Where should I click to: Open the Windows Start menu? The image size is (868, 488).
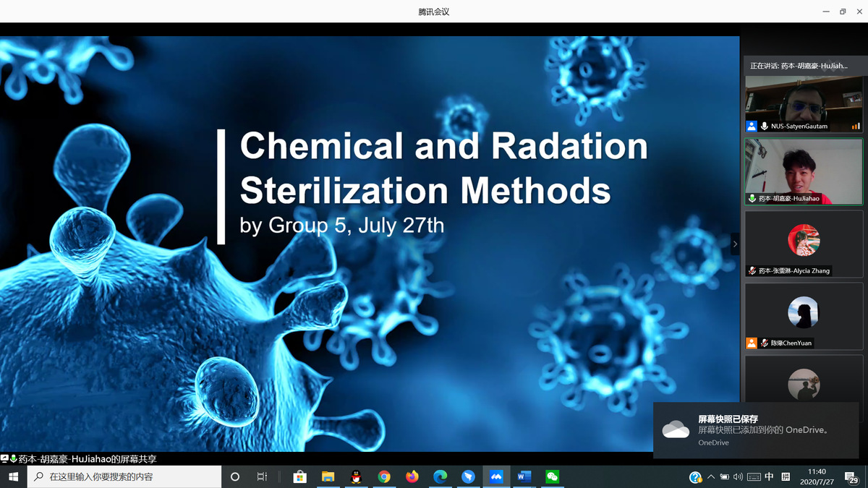point(13,477)
